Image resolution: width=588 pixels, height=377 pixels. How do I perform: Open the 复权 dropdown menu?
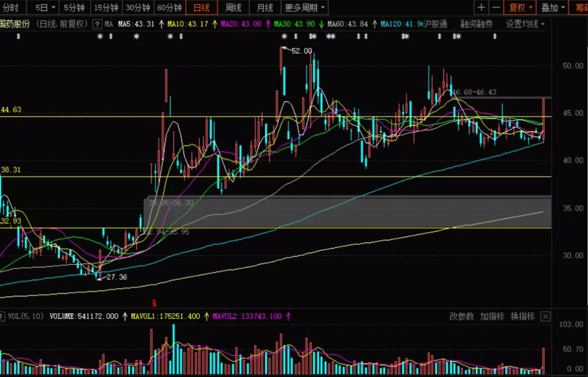[x=520, y=8]
